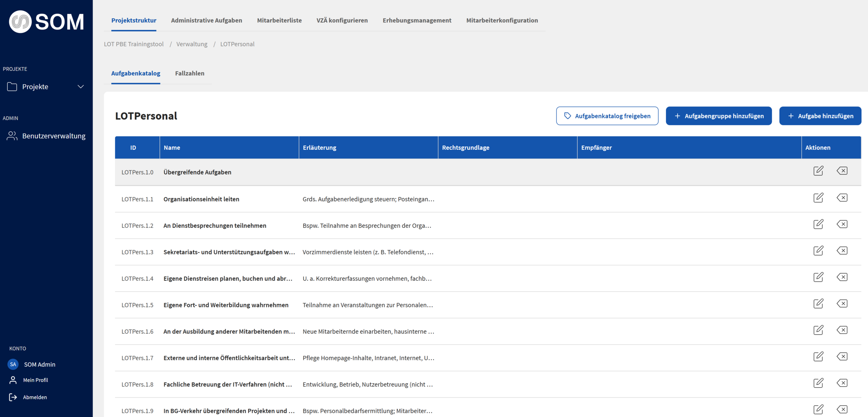
Task: Add a new Aufgabe via button
Action: point(820,116)
